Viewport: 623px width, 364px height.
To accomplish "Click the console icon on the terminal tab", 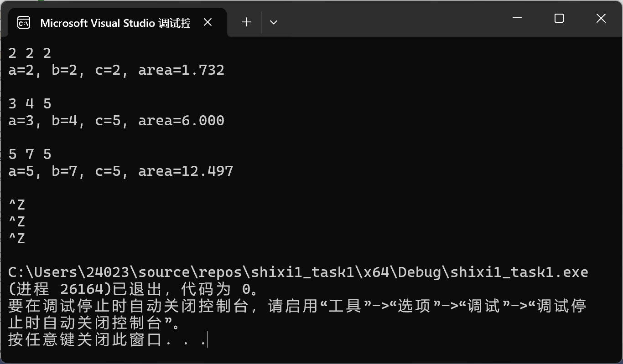I will [x=24, y=22].
